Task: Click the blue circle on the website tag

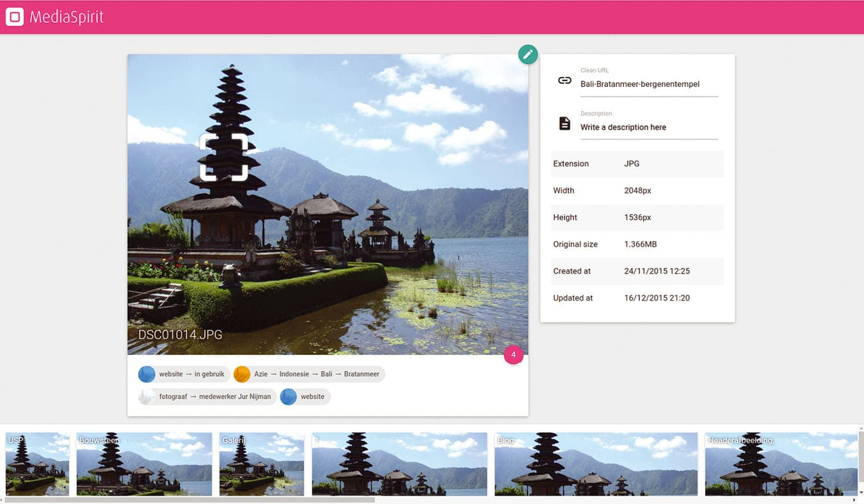Action: coord(289,397)
